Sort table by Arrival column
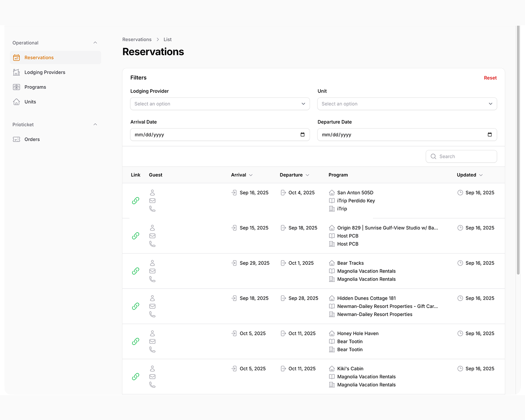The height and width of the screenshot is (420, 525). click(x=242, y=175)
